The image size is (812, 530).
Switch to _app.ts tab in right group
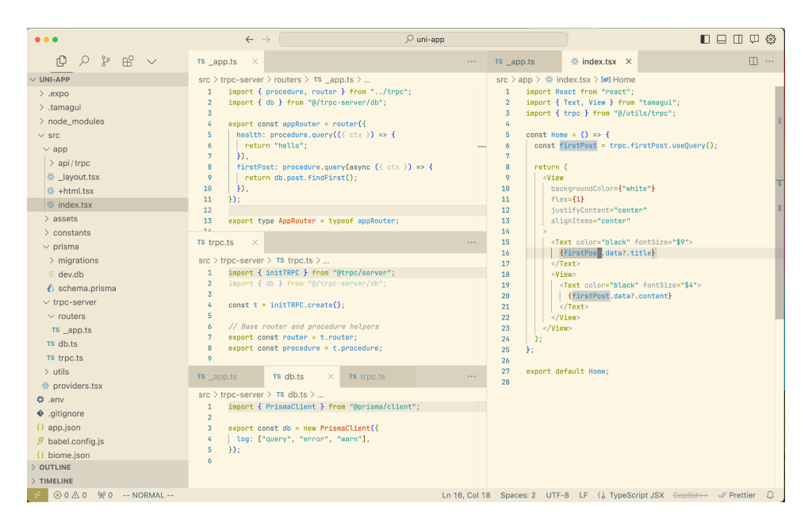(524, 61)
